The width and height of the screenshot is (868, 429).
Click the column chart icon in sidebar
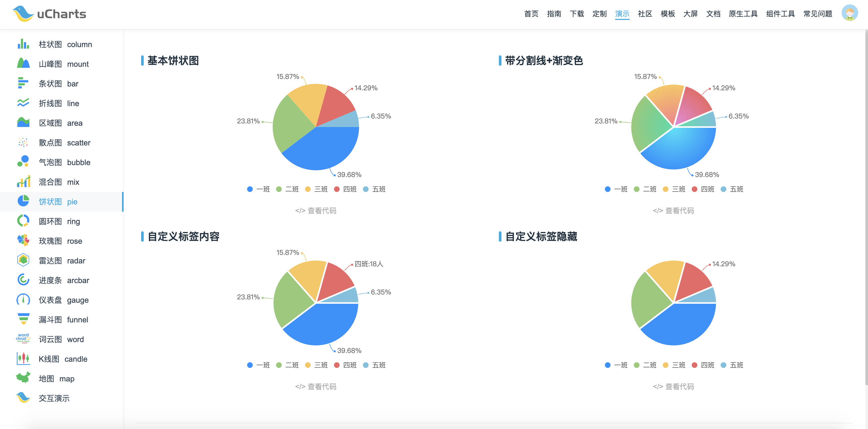point(23,44)
